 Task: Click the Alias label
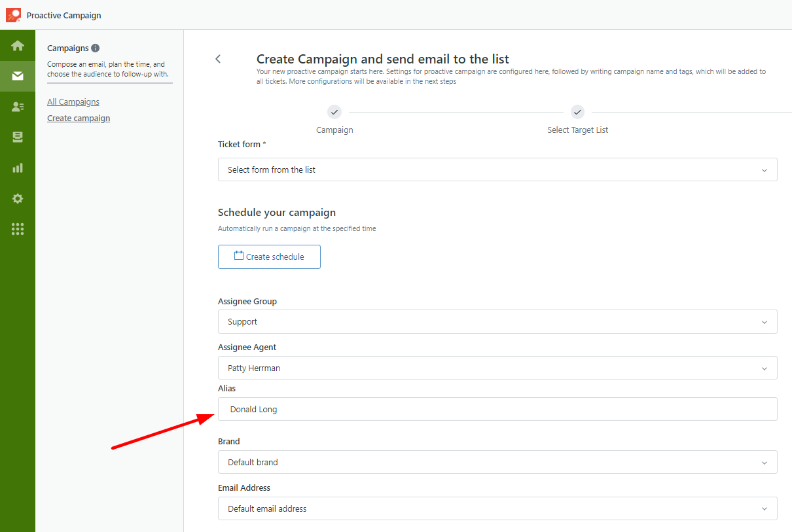[x=226, y=389]
